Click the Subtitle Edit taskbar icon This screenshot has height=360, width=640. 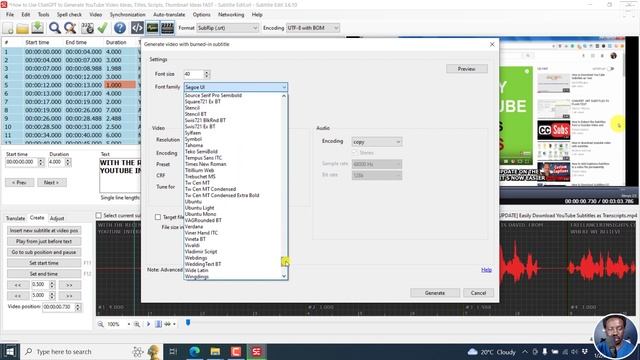[x=256, y=351]
